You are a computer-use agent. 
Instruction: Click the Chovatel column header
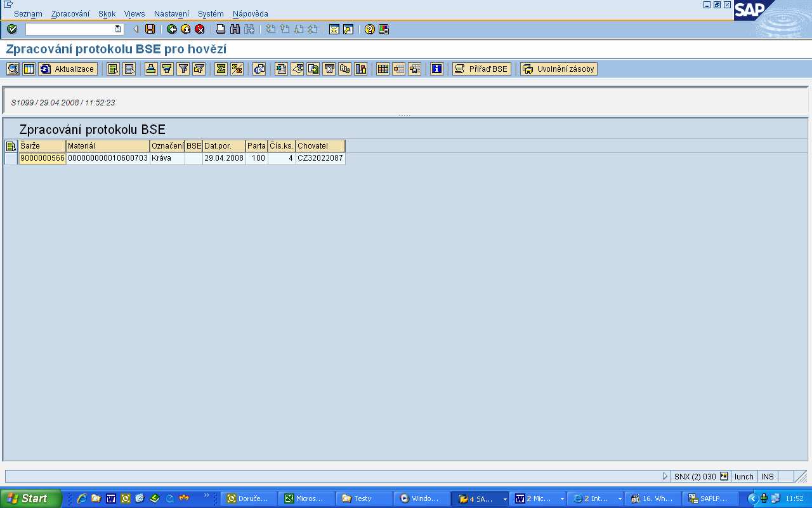(320, 146)
